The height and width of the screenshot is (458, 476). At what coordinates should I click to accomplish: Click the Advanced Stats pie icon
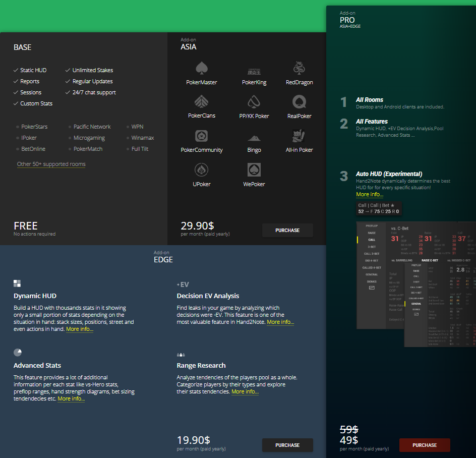pyautogui.click(x=18, y=352)
